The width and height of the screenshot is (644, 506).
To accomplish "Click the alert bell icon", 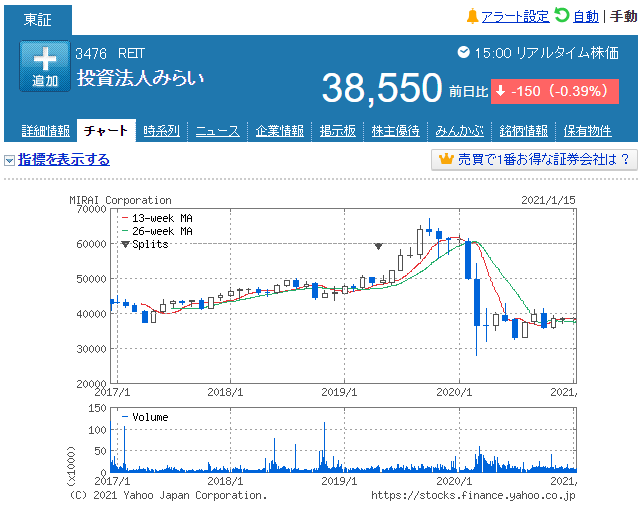I will pyautogui.click(x=472, y=16).
